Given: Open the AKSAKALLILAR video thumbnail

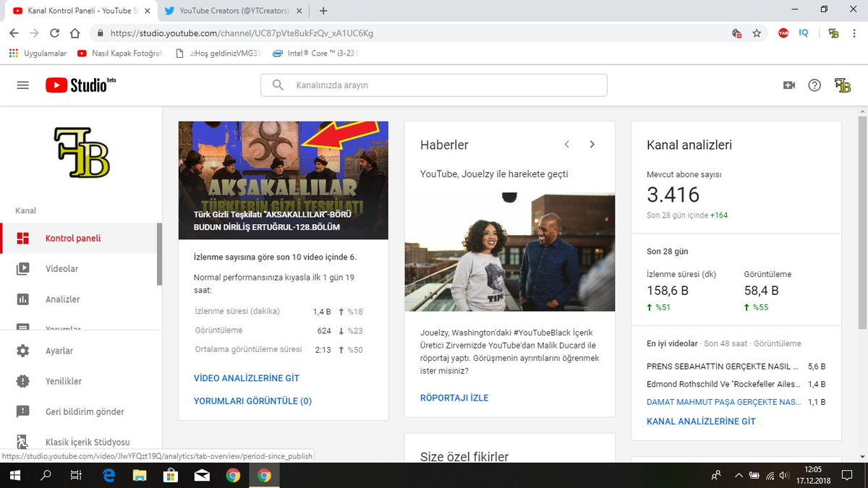Looking at the screenshot, I should click(x=284, y=180).
